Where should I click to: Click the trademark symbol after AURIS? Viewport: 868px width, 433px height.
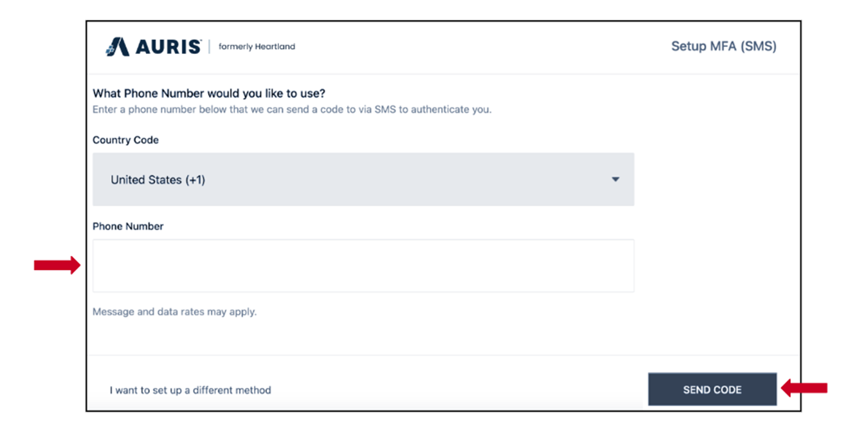[x=203, y=41]
